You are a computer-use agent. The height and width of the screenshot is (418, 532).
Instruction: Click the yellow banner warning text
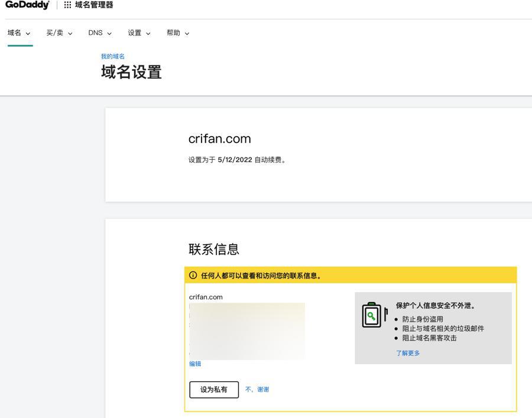click(261, 276)
